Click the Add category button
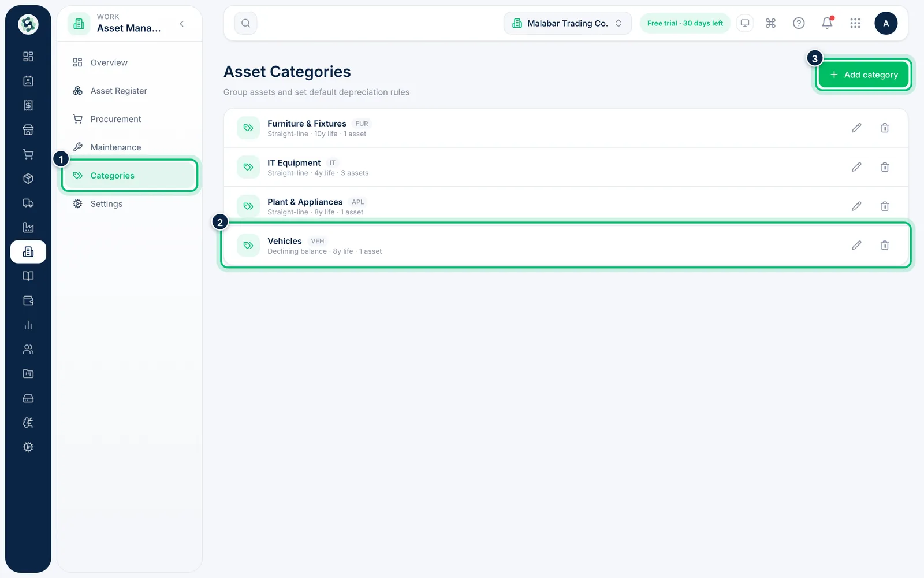Screen dimensions: 924x578 (863, 75)
